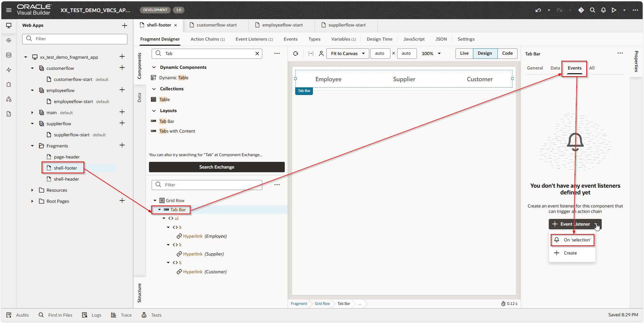Expand the Resources folder

coord(32,190)
